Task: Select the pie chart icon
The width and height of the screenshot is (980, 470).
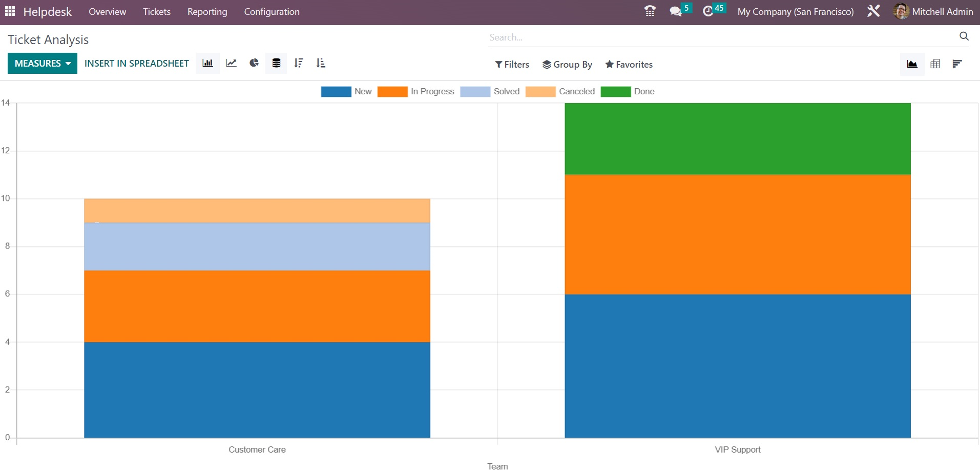Action: pos(254,63)
